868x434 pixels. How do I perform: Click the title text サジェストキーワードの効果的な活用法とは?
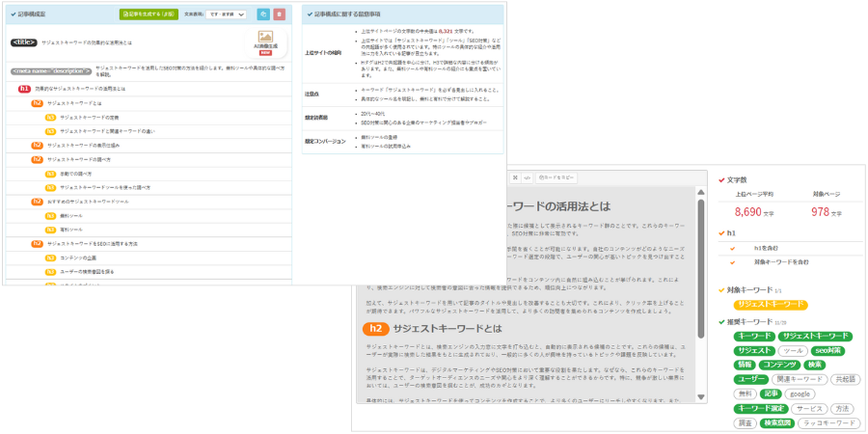click(87, 42)
